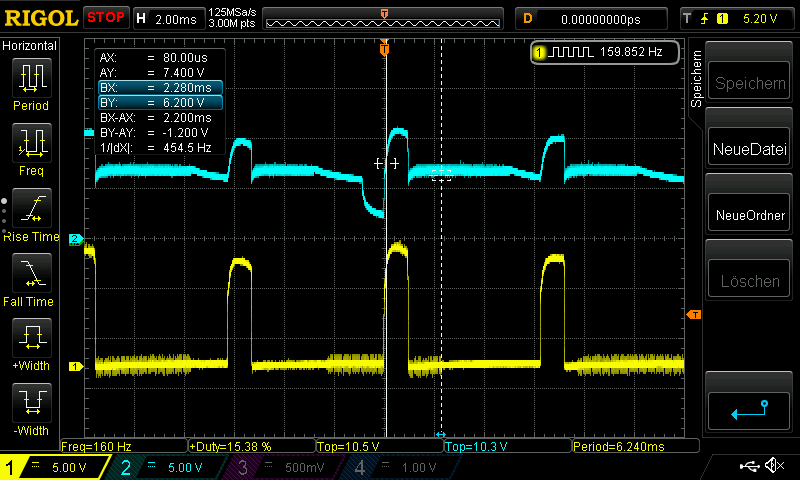The height and width of the screenshot is (480, 800).
Task: Click the Freq=160 Hz measurement readout
Action: (x=124, y=446)
